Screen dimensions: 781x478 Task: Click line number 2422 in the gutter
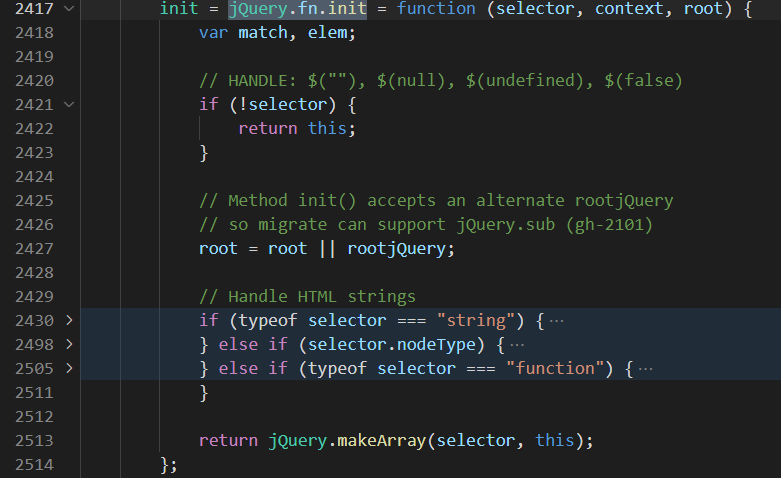click(x=34, y=128)
